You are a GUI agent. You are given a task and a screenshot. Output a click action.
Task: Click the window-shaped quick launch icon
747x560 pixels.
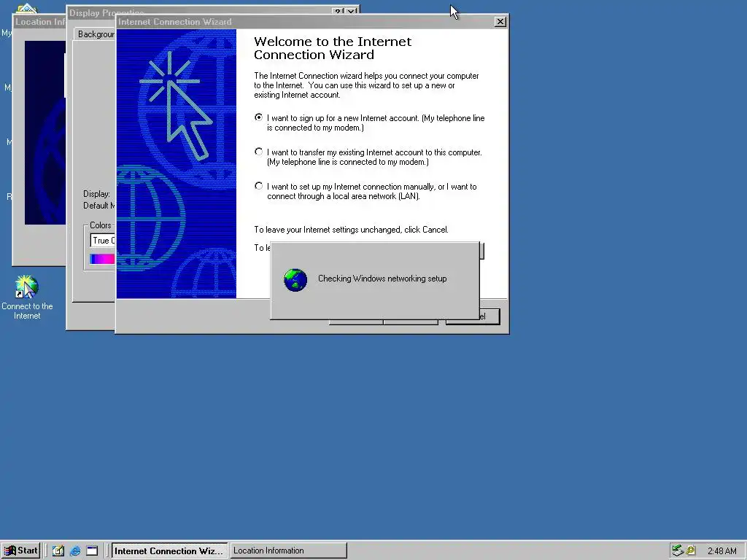click(91, 551)
